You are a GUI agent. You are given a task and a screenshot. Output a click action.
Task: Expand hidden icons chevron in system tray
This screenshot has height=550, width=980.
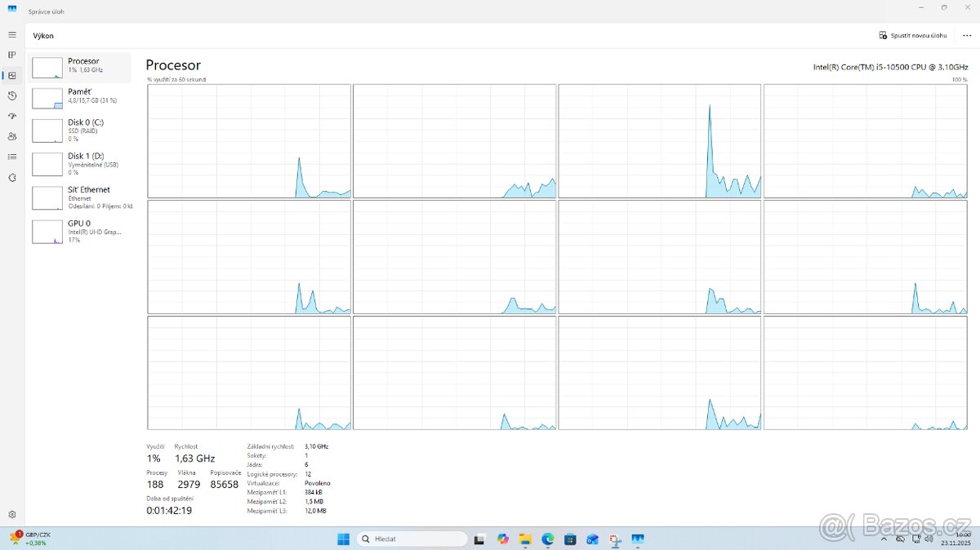884,539
